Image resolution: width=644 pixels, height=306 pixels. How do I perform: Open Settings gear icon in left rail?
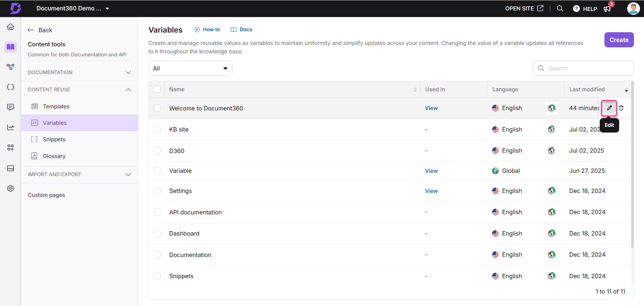click(x=10, y=188)
